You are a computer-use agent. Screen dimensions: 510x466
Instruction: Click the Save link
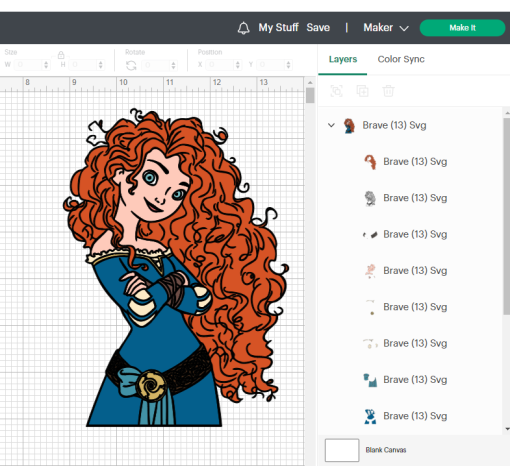[x=318, y=28]
